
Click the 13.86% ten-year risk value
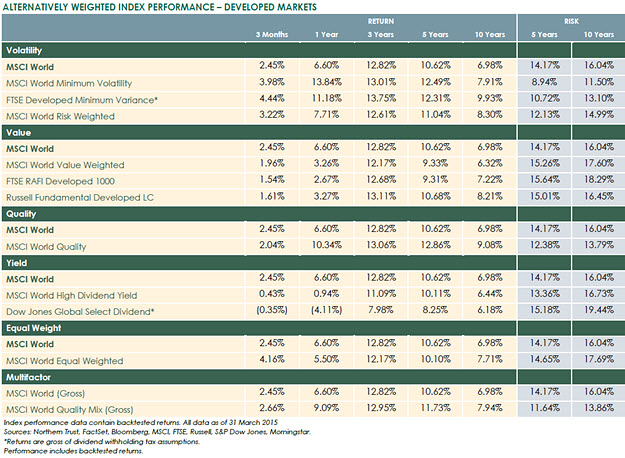click(599, 408)
